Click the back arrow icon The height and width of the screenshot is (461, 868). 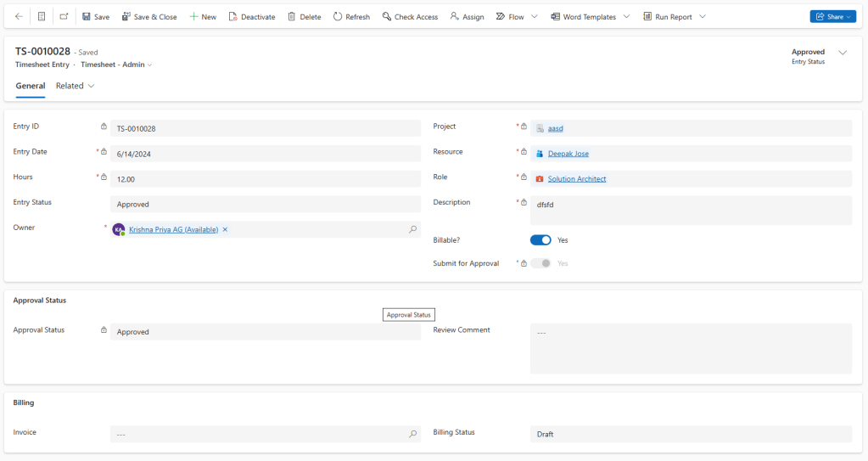coord(19,16)
